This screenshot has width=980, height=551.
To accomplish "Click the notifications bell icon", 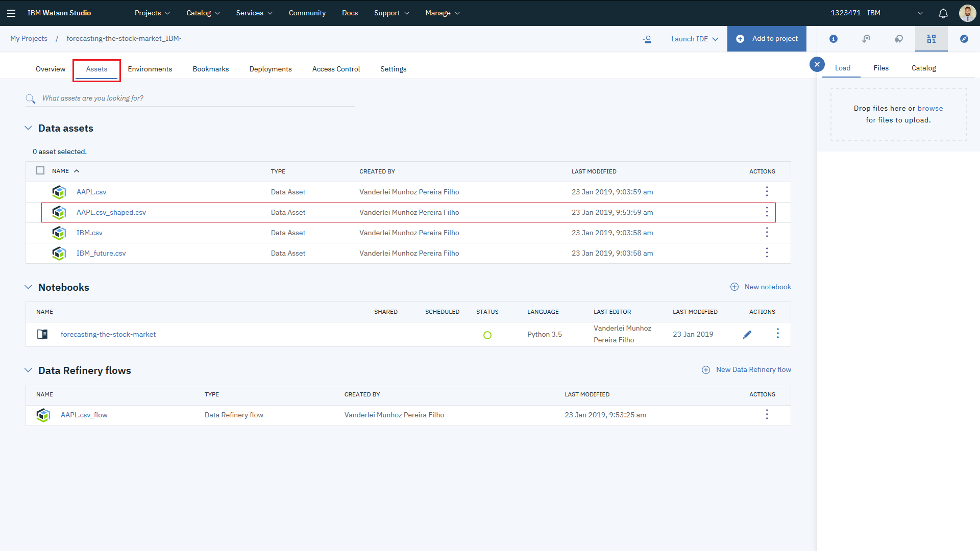I will tap(943, 13).
